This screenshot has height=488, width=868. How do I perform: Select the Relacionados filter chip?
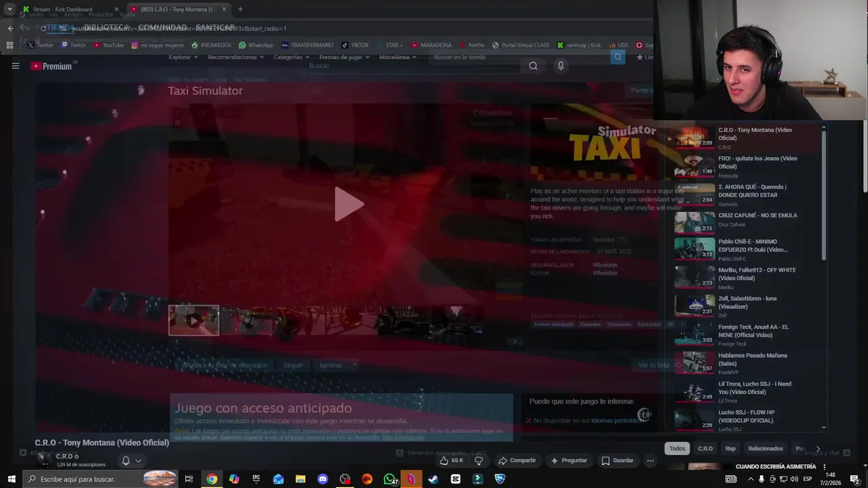pyautogui.click(x=765, y=448)
